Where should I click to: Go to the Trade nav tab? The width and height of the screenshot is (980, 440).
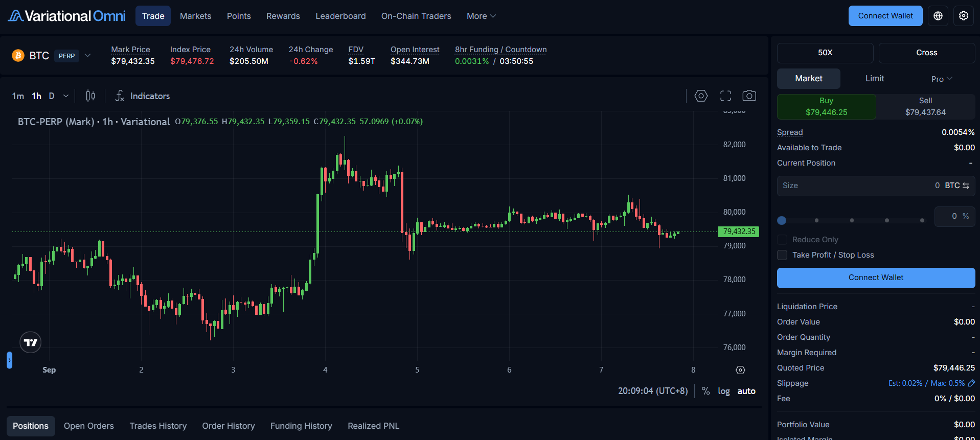(153, 16)
